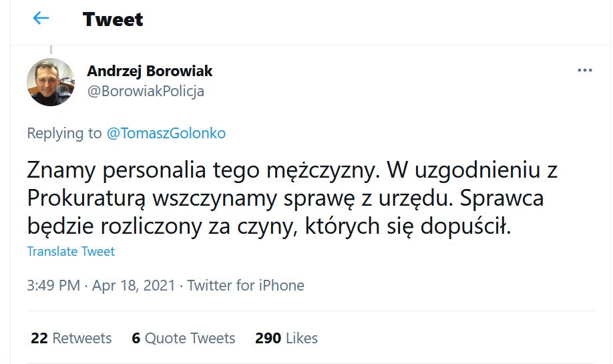View the 290 Likes list
Screen dimensions: 613x364
[286, 338]
